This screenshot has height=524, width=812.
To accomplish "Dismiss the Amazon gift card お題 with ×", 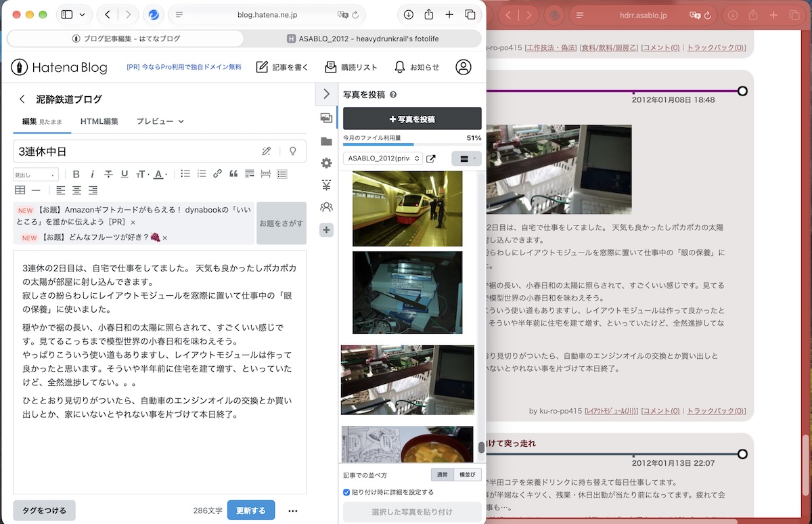I will 133,222.
